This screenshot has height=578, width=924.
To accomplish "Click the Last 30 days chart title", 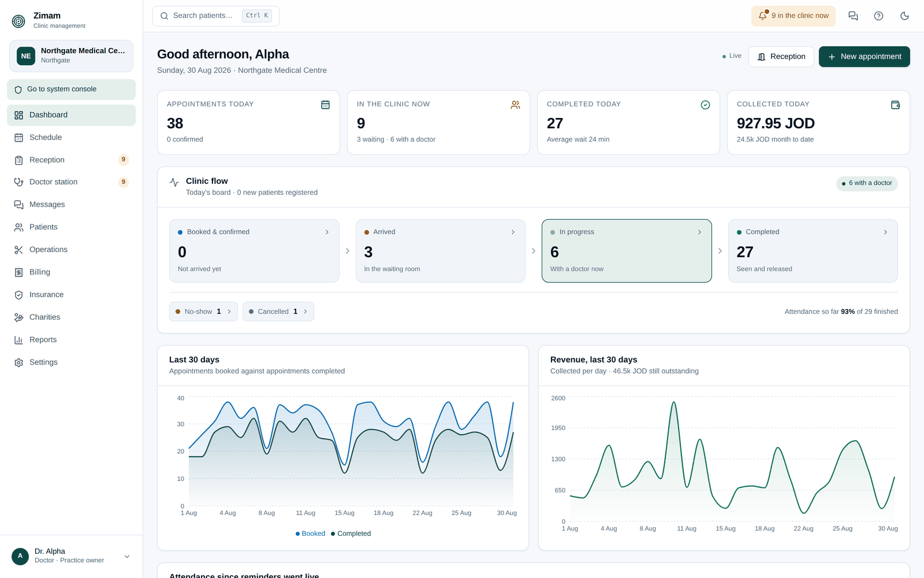I will (194, 360).
